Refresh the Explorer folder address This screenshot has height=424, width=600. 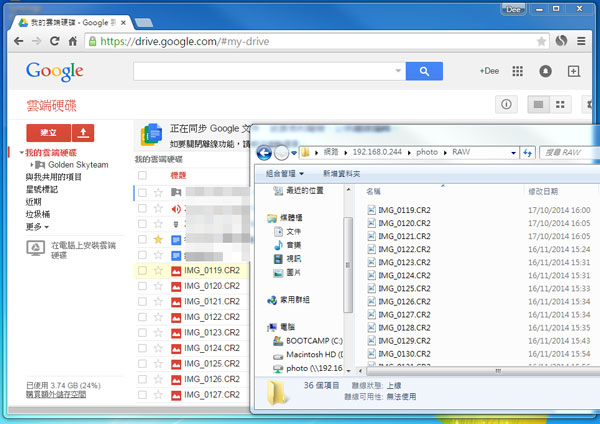(527, 152)
